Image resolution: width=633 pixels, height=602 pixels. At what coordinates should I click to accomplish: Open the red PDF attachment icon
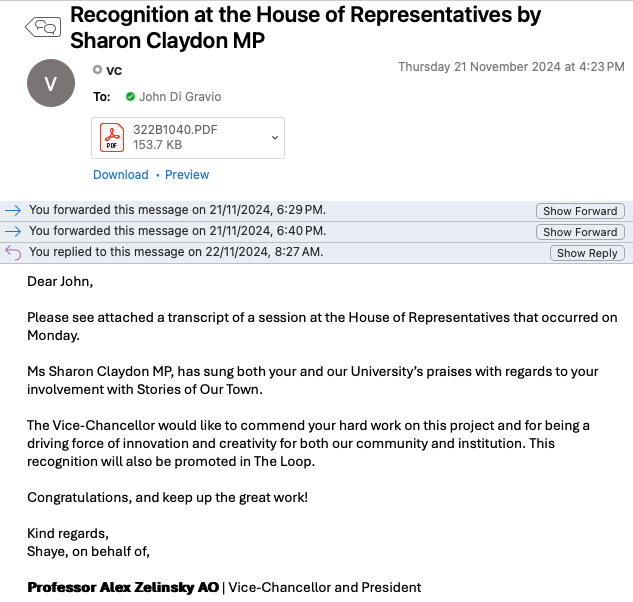tap(112, 137)
